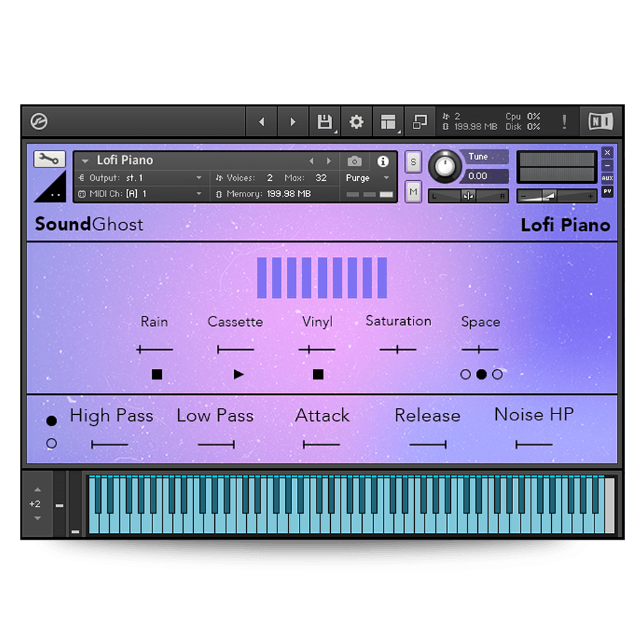This screenshot has width=644, height=644.
Task: Show instrument info with the i icon
Action: point(383,161)
